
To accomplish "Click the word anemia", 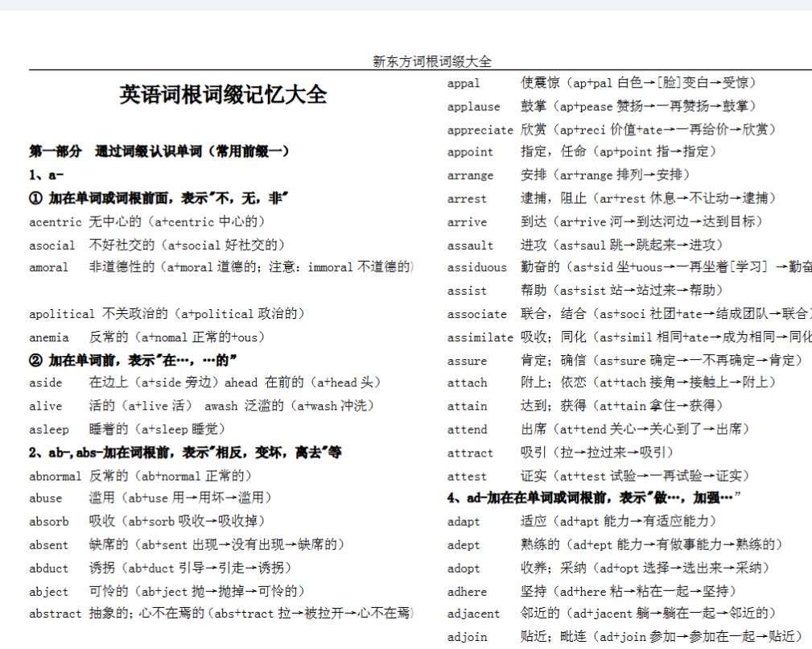I will point(48,337).
